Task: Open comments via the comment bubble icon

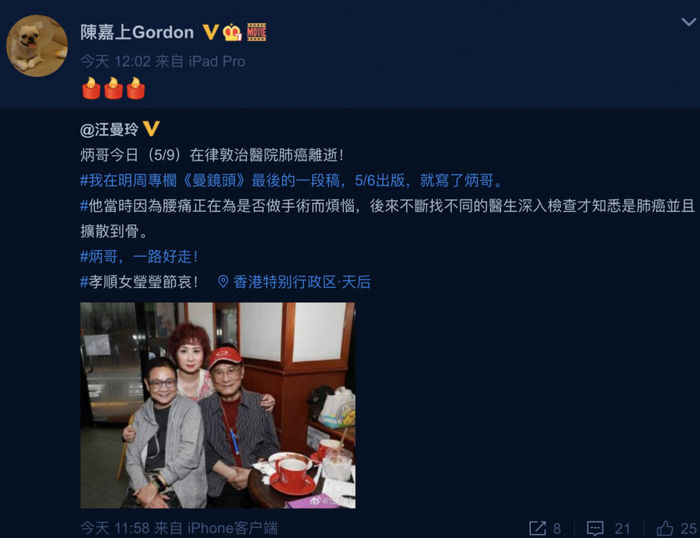Action: 595,528
